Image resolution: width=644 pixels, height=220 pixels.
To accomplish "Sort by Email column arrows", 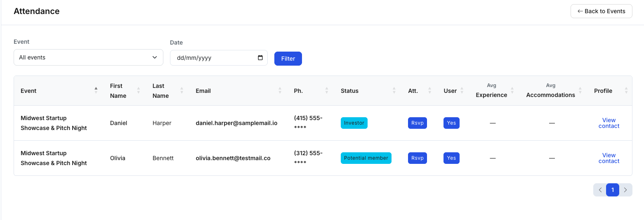I will [280, 90].
